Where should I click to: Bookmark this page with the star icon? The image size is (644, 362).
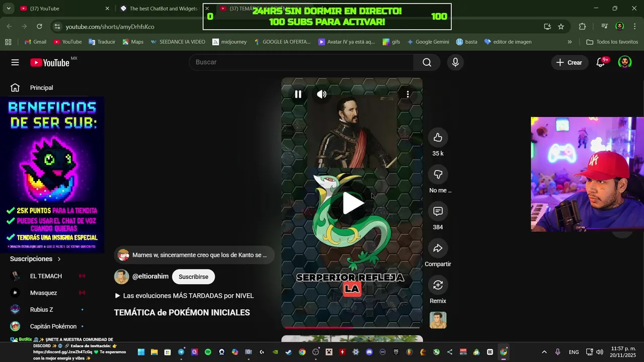(x=561, y=27)
